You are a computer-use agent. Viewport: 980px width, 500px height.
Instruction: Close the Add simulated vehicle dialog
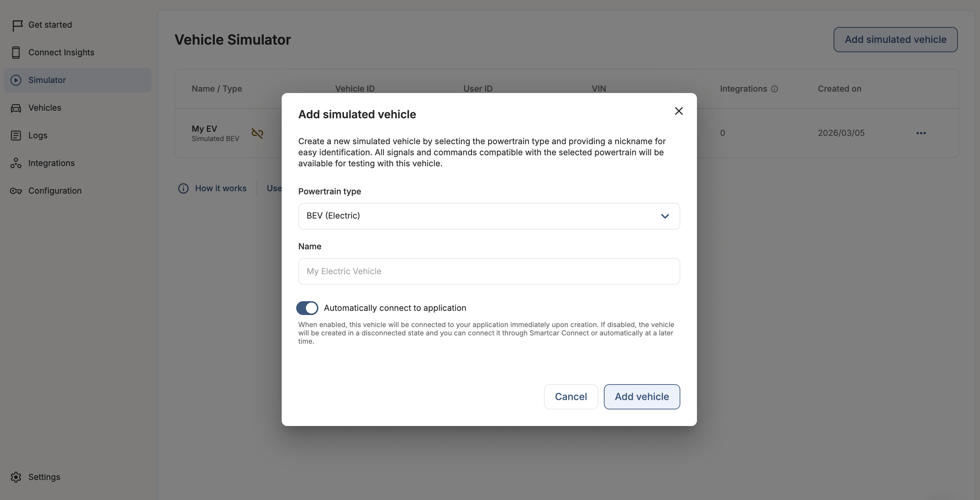point(679,111)
